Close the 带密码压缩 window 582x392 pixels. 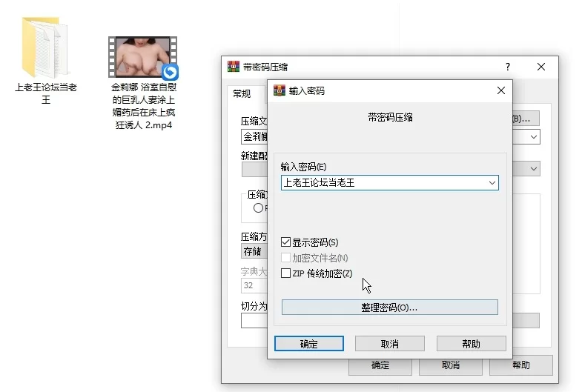(540, 67)
